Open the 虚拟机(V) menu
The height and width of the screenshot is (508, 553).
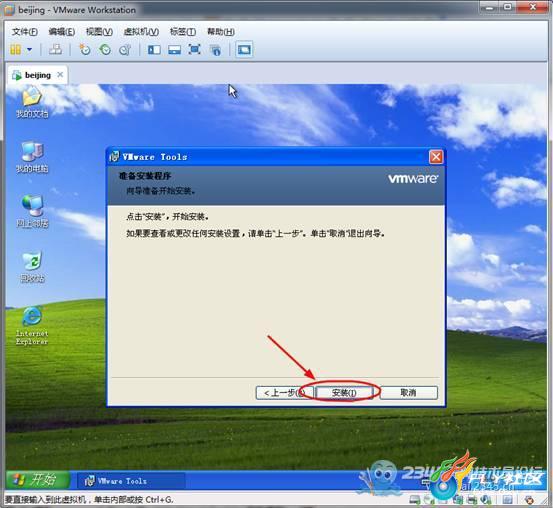(x=141, y=32)
